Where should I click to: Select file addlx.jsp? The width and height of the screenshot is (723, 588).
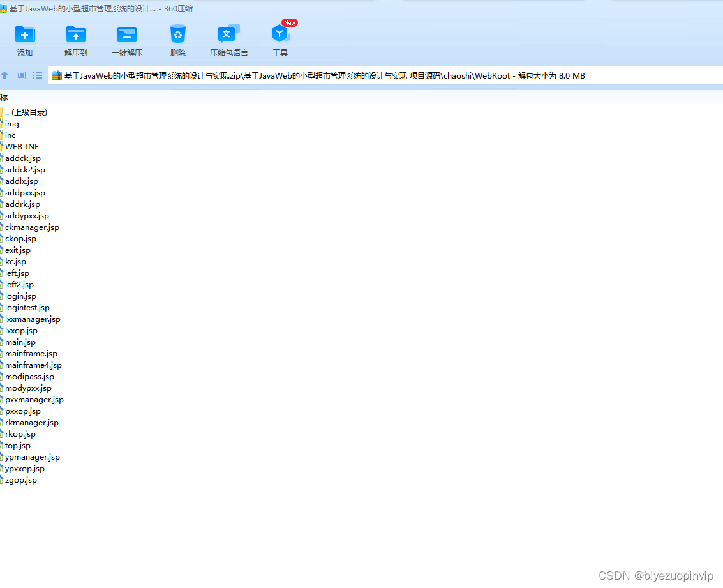pos(19,181)
